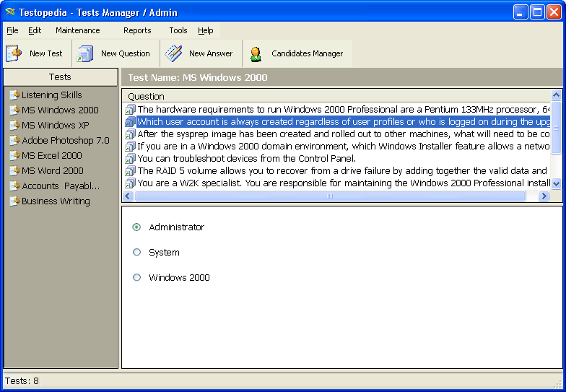Viewport: 566px width, 392px height.
Task: Click the question list scroll up arrow
Action: 556,95
